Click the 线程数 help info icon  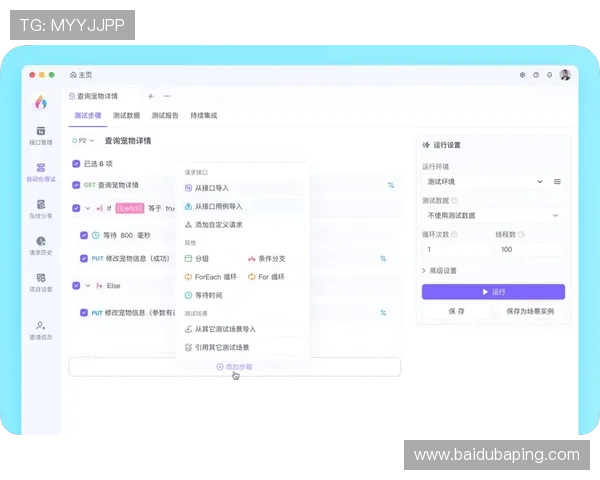pyautogui.click(x=521, y=234)
